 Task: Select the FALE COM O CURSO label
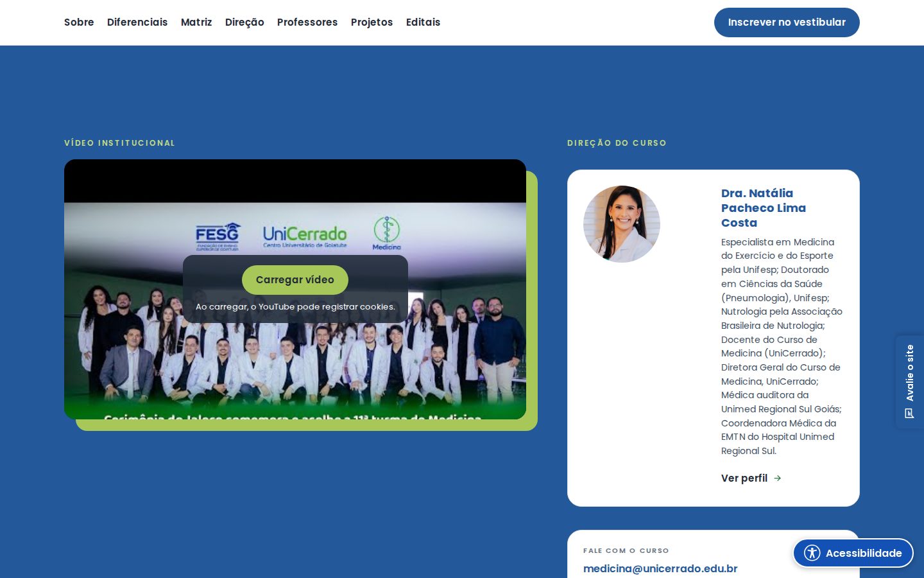(626, 550)
